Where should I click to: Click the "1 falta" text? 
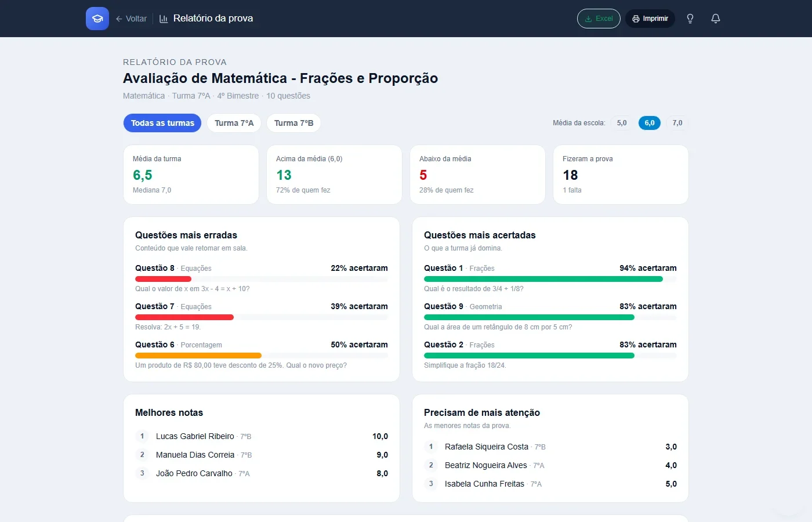coord(572,190)
